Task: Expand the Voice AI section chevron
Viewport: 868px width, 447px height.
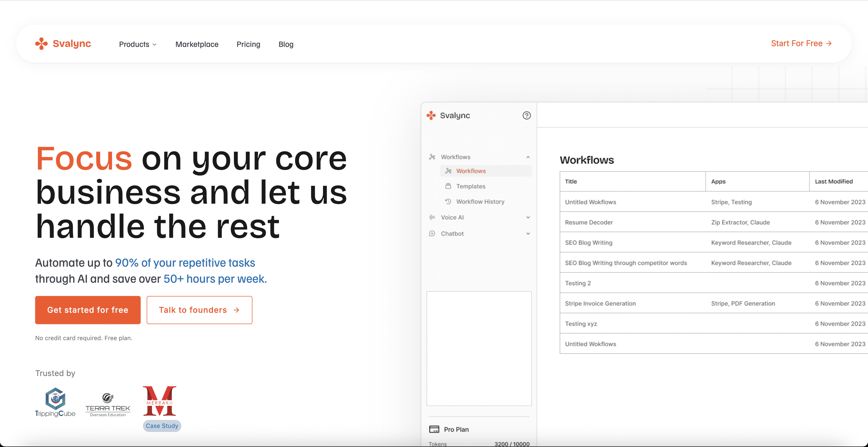Action: pyautogui.click(x=528, y=217)
